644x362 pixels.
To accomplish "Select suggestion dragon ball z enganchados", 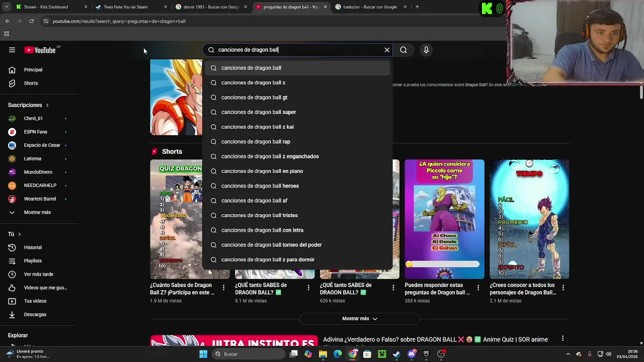I will [x=297, y=156].
